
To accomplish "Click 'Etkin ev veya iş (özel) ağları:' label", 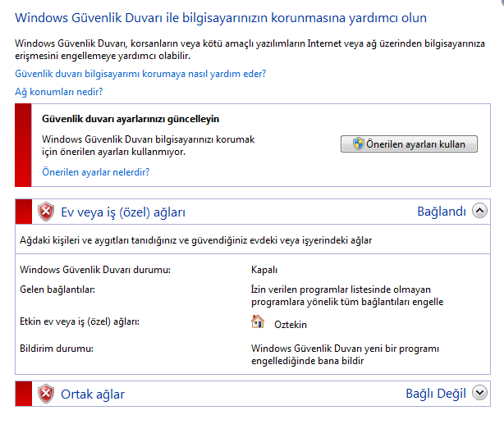I will point(80,321).
